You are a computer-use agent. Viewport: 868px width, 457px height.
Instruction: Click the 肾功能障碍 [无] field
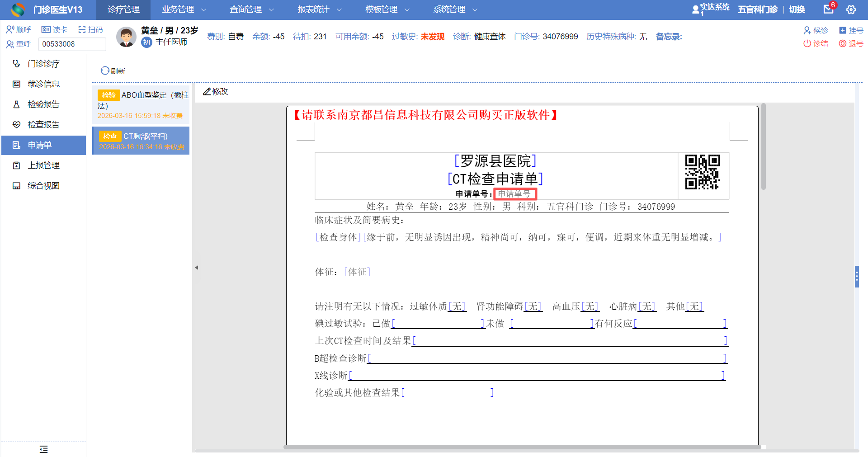[533, 306]
